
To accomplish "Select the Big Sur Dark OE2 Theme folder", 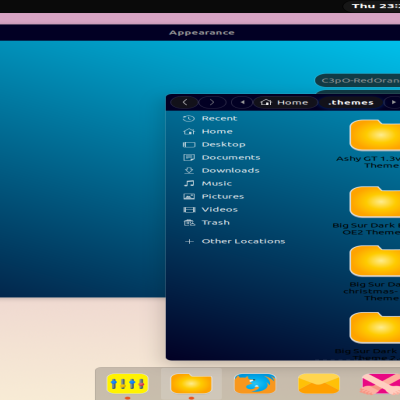I will pyautogui.click(x=375, y=202).
